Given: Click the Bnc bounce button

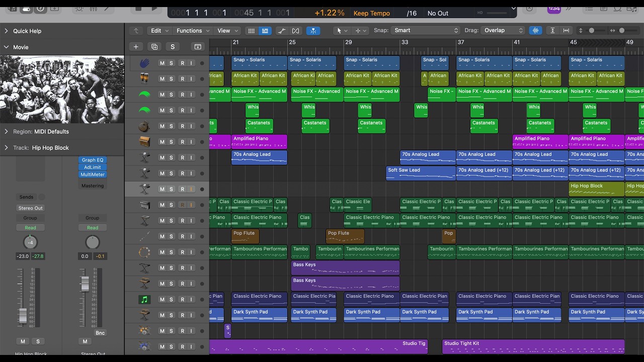Looking at the screenshot, I should click(x=100, y=333).
